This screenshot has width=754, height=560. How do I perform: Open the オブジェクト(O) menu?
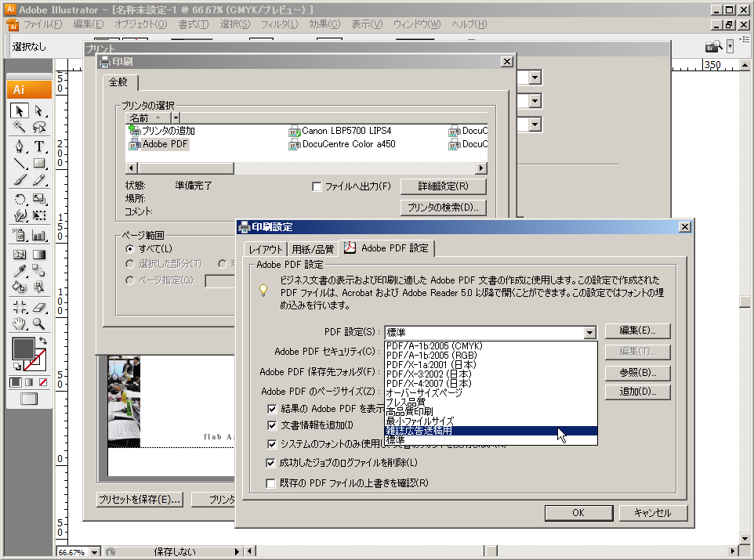[x=140, y=24]
